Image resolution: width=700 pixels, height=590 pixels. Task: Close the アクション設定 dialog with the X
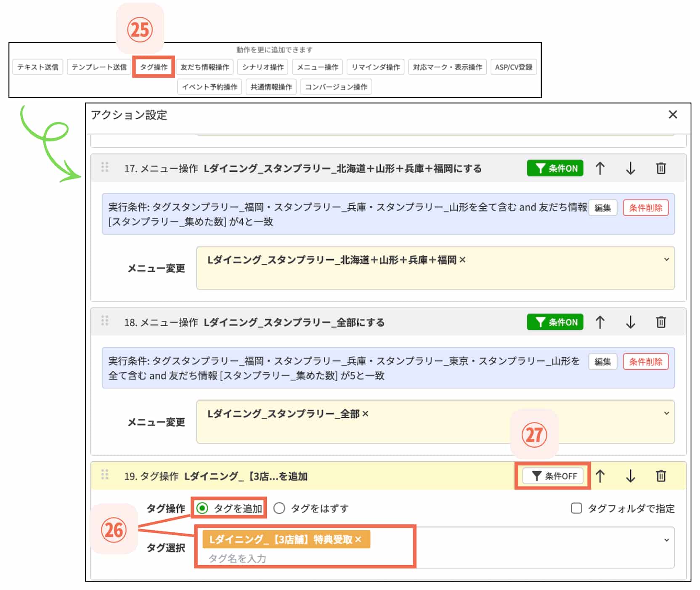tap(673, 114)
